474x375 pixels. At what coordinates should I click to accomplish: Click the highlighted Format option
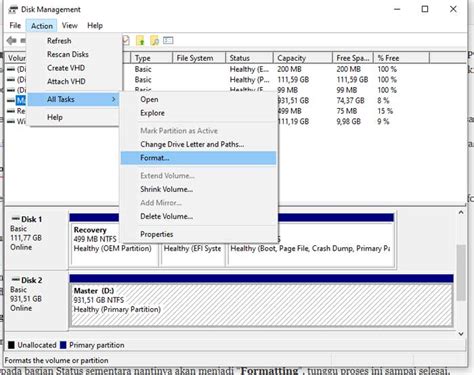199,158
